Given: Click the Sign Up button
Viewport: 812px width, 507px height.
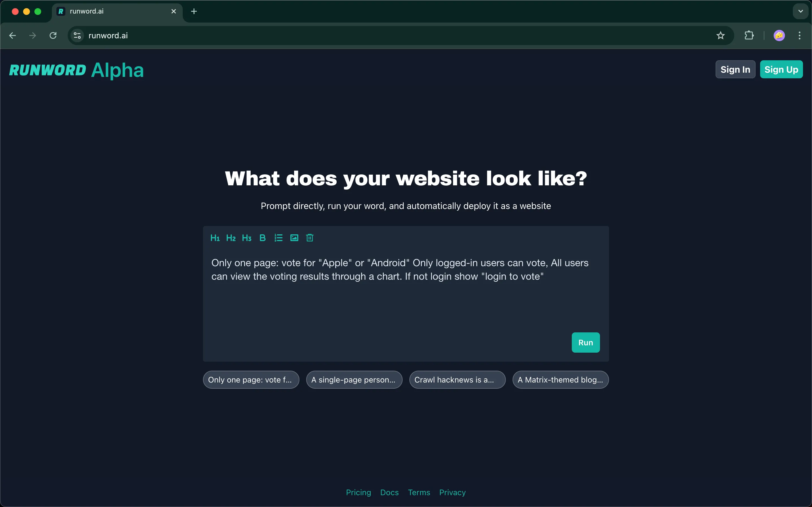Looking at the screenshot, I should point(781,69).
